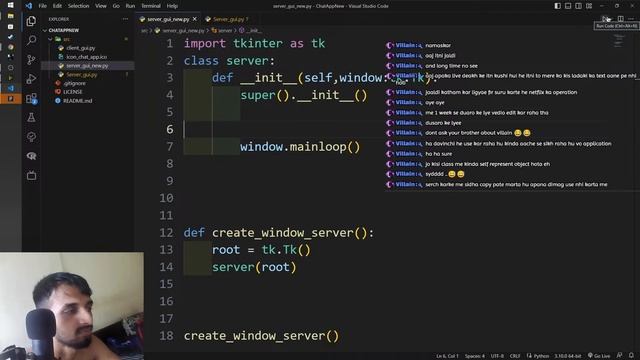The height and width of the screenshot is (360, 640).
Task: Click server_gui_new.py in the breadcrumb
Action: (183, 31)
